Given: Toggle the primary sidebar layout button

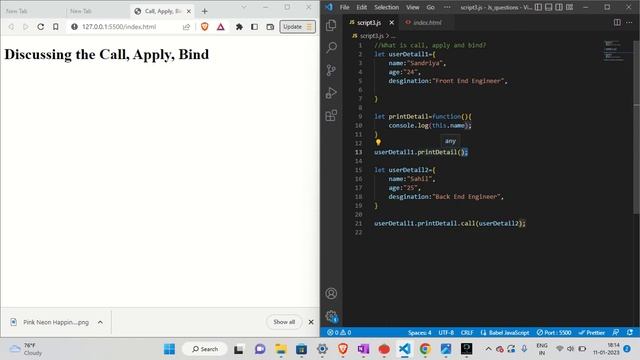Looking at the screenshot, I should 538,7.
